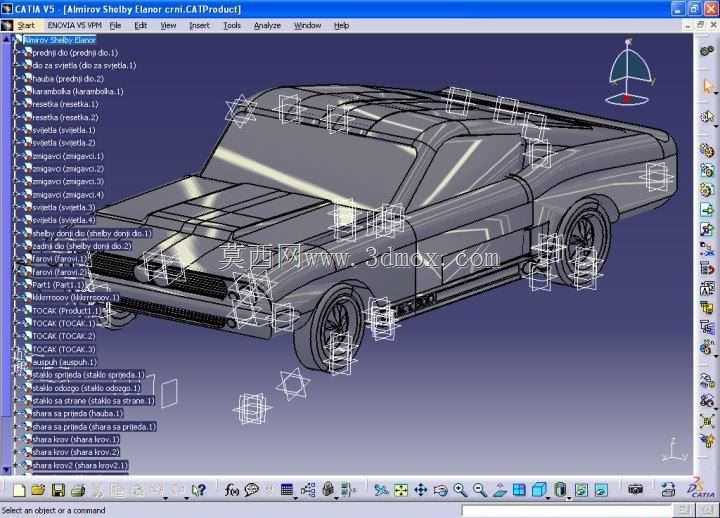Click the speech-bubble icon beside Formula
720x518 pixels.
[x=252, y=490]
